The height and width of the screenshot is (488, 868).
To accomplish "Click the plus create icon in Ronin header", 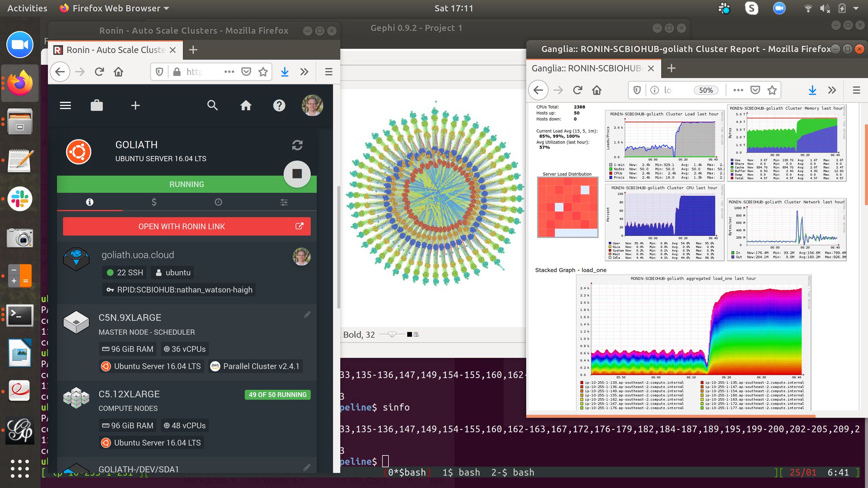I will [135, 105].
